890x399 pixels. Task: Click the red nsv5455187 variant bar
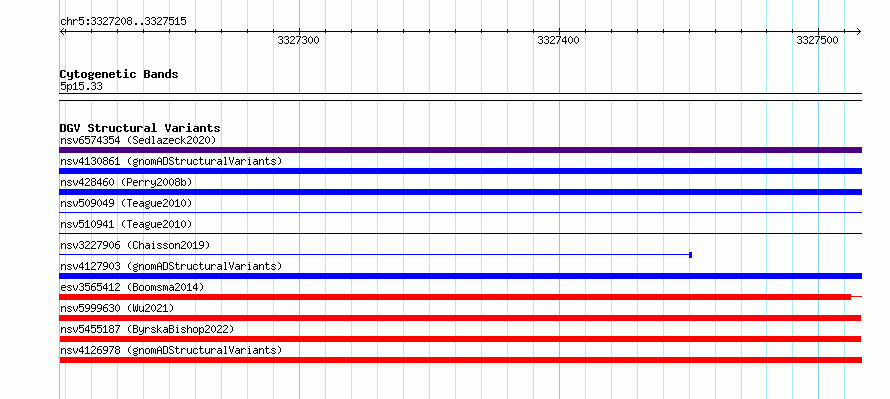point(460,339)
